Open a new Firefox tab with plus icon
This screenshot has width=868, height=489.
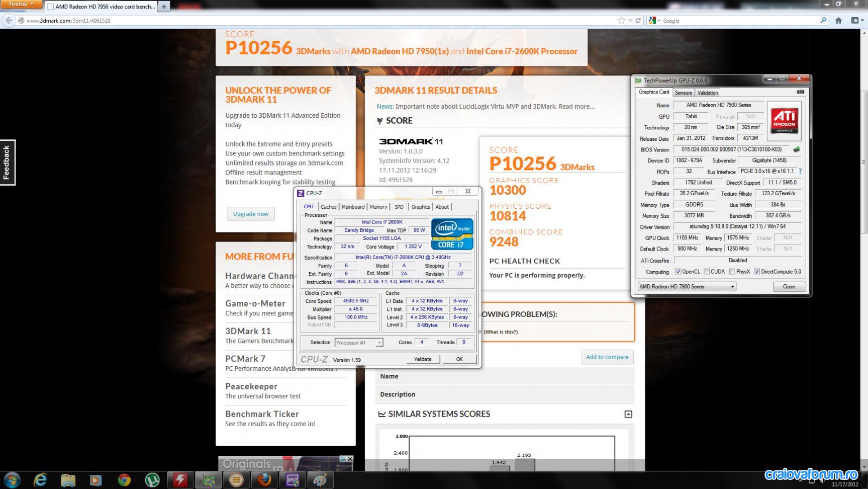(164, 7)
